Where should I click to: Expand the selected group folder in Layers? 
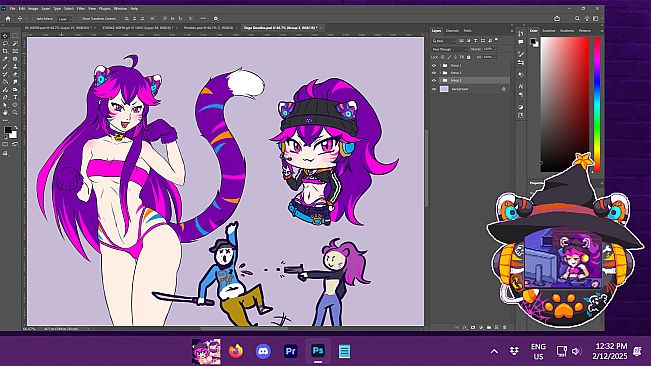pyautogui.click(x=440, y=81)
